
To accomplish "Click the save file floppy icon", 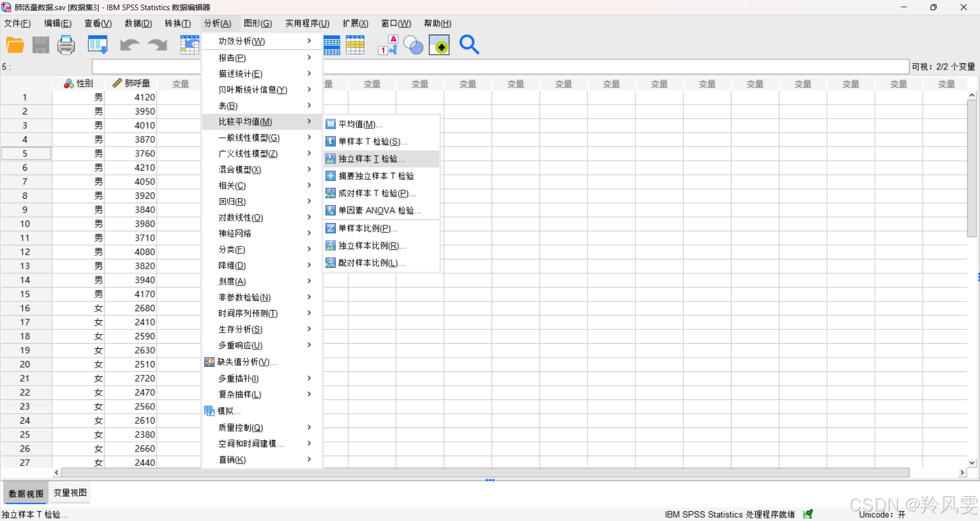I will (41, 45).
